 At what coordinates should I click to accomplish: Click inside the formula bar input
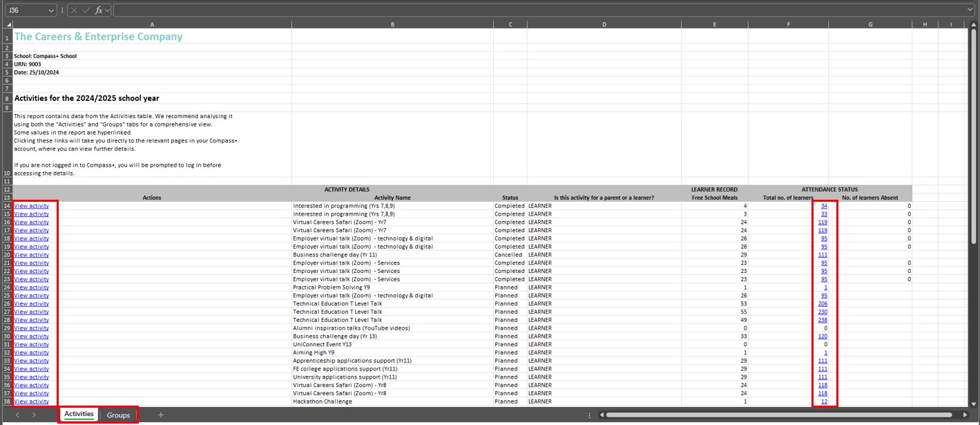point(539,10)
